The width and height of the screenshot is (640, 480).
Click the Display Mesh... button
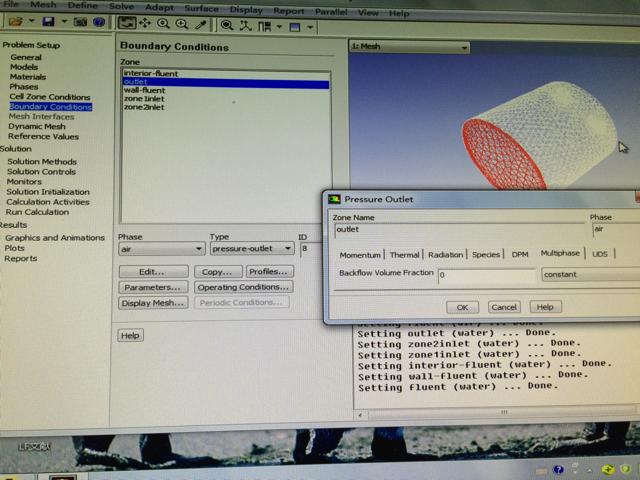click(x=153, y=303)
